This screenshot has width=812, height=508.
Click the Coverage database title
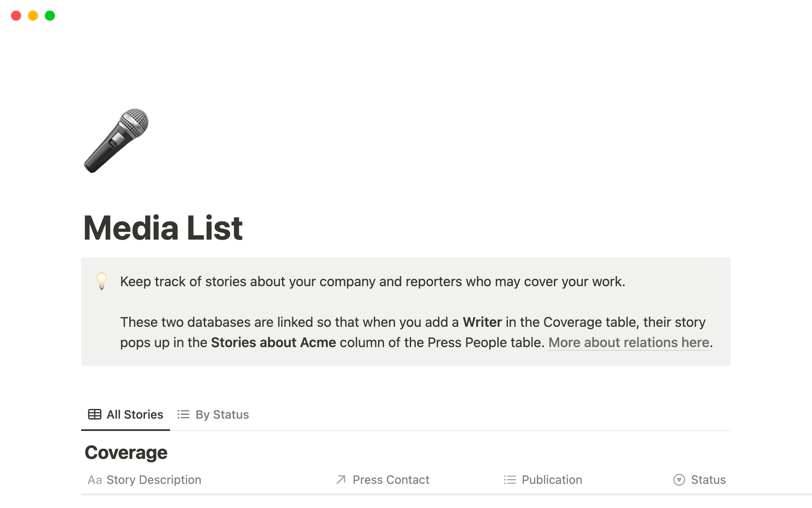[x=126, y=452]
